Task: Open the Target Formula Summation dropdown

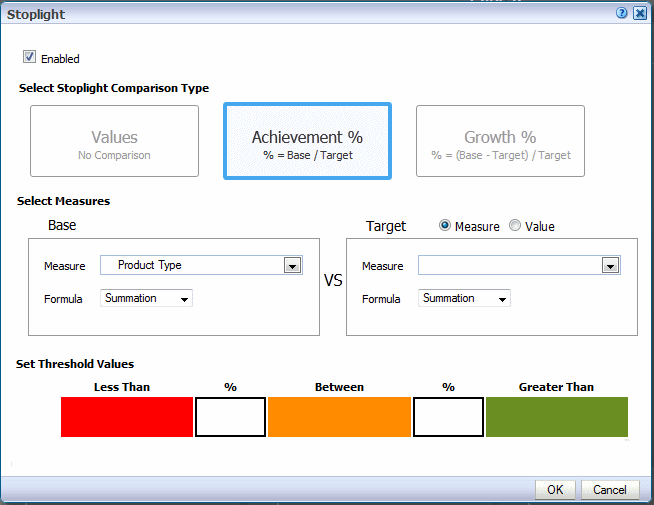Action: click(464, 298)
